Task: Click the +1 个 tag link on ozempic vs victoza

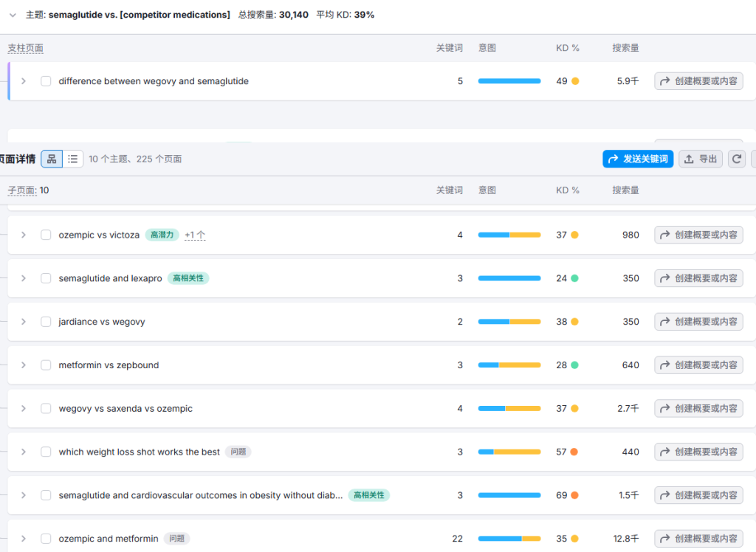Action: point(195,235)
